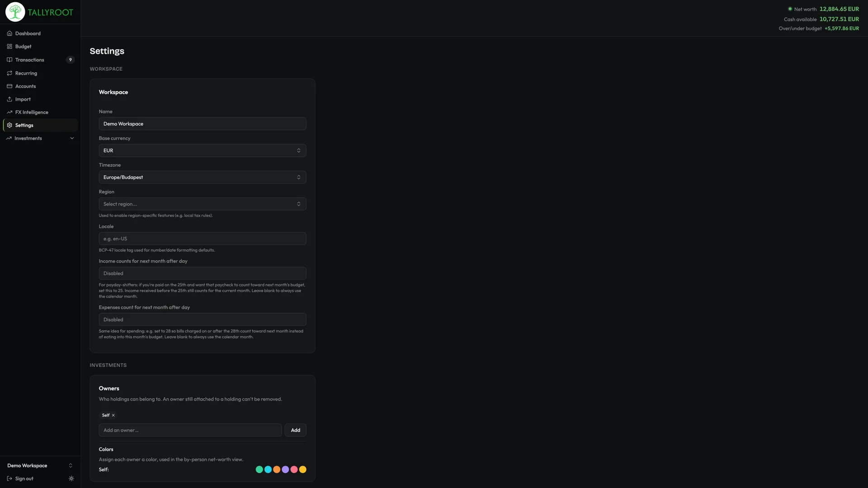Viewport: 868px width, 488px height.
Task: Click the Tallyroot tree logo
Action: click(x=15, y=12)
